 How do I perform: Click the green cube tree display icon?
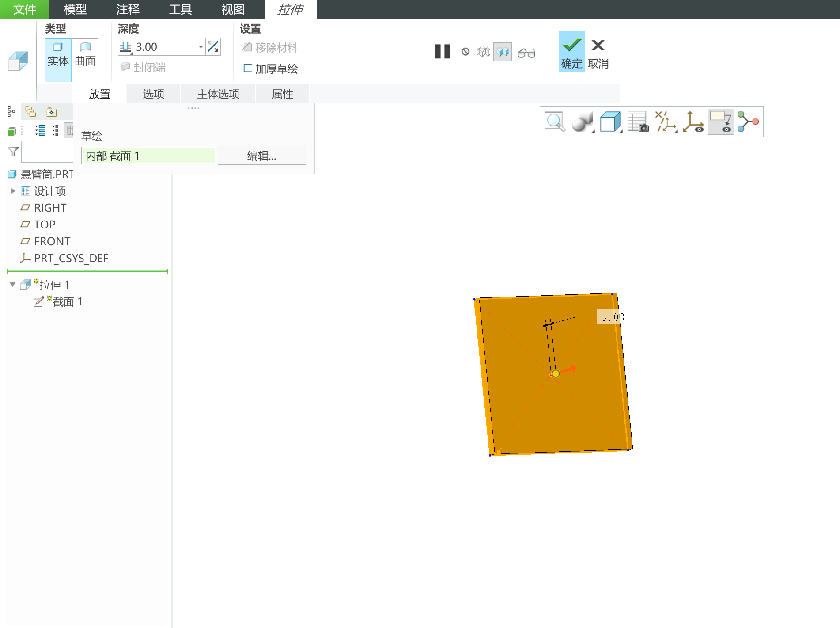click(12, 131)
